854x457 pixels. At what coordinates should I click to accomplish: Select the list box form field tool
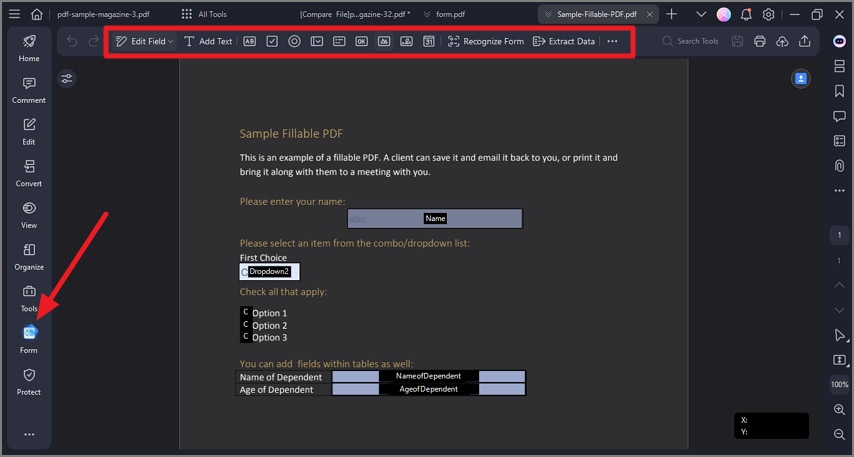pyautogui.click(x=339, y=41)
